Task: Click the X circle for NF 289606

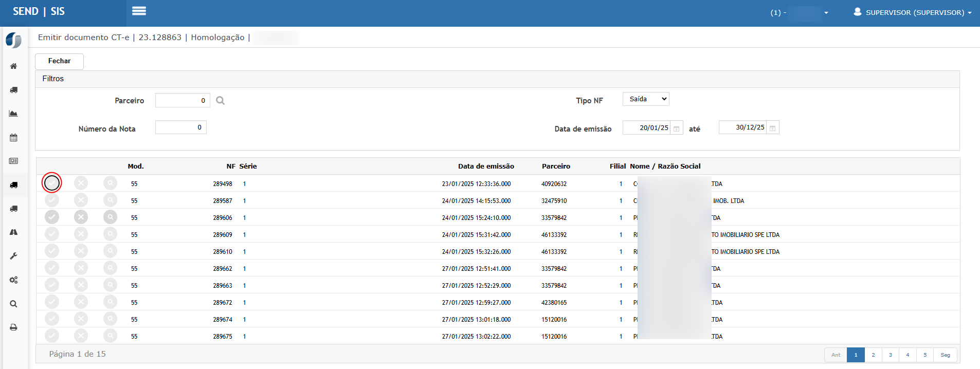Action: click(81, 217)
